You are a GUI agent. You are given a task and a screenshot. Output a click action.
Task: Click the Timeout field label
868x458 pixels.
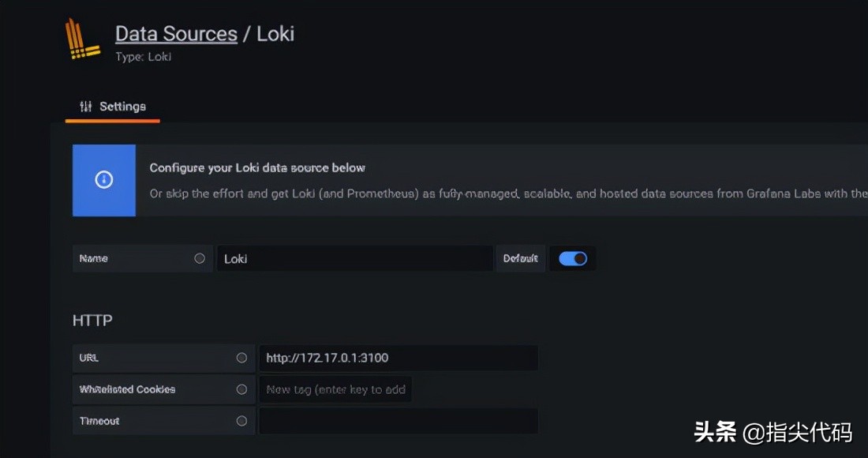tap(99, 421)
